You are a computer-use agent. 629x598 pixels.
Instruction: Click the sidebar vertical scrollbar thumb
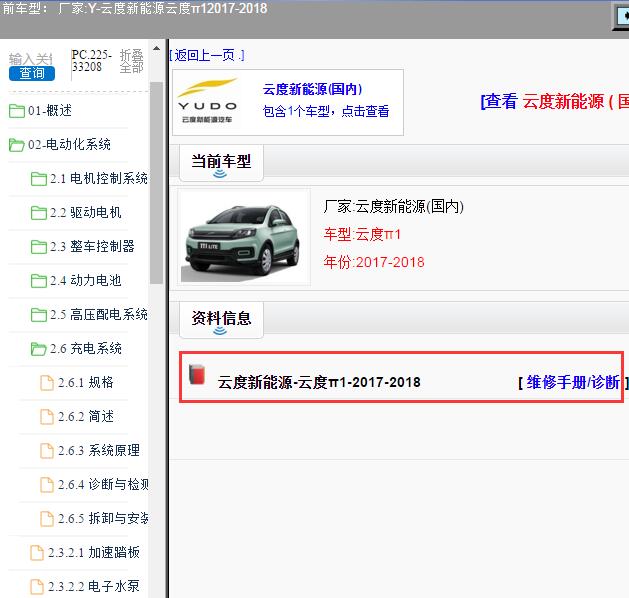(156, 182)
